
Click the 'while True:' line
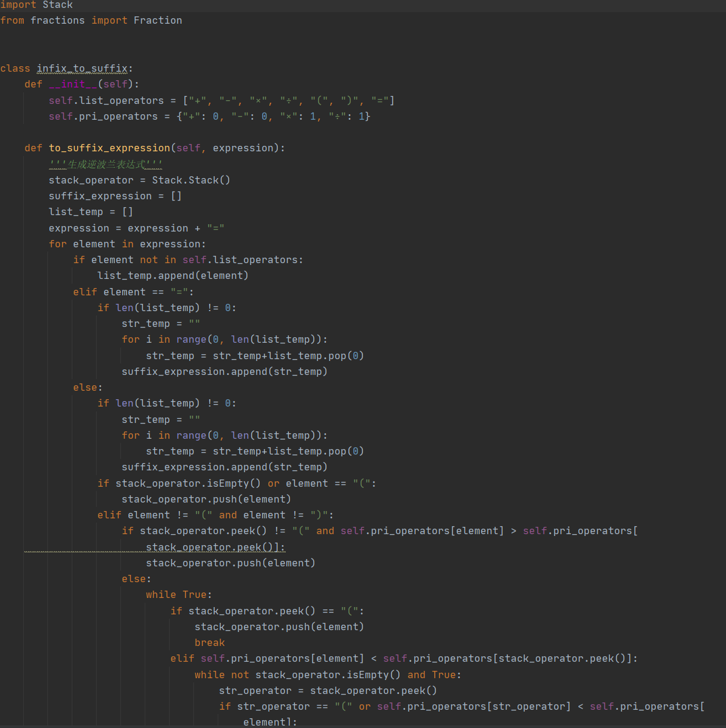pyautogui.click(x=179, y=595)
